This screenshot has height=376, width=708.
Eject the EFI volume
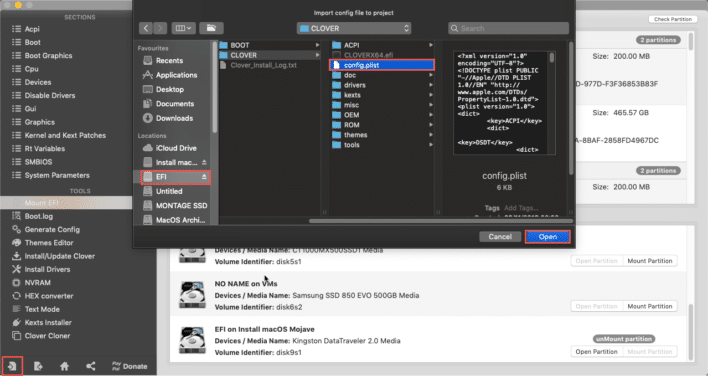[x=204, y=177]
